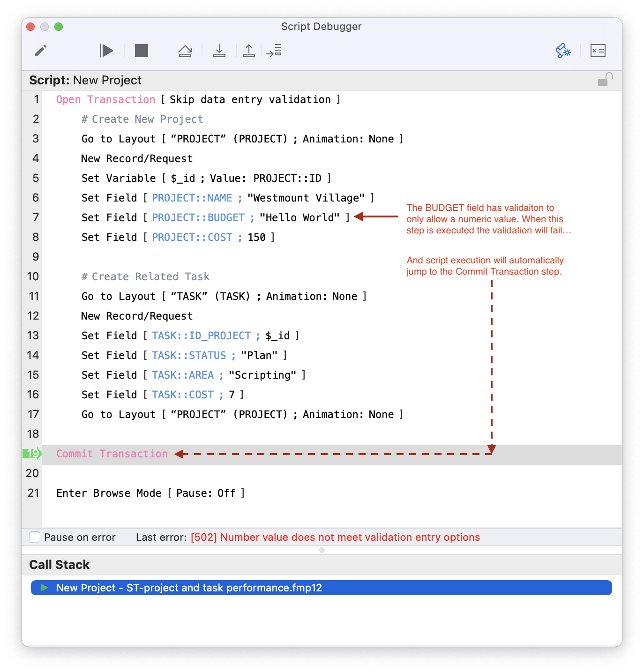Select the Open Transaction step on line 1
Viewport: 644px width, 672px height.
[105, 99]
